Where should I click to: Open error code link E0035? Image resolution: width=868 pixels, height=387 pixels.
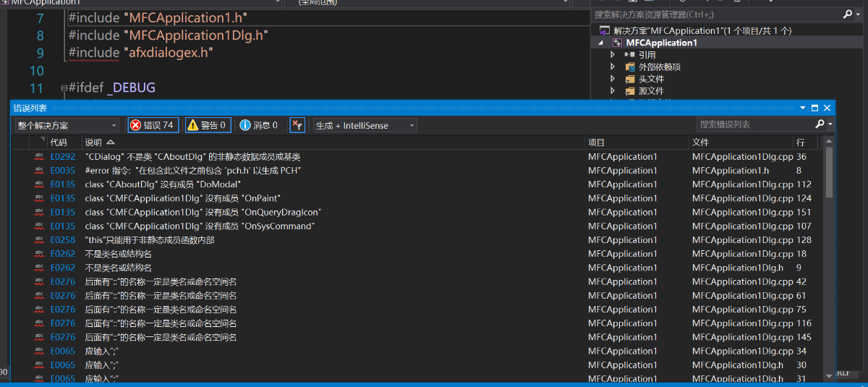coord(62,170)
